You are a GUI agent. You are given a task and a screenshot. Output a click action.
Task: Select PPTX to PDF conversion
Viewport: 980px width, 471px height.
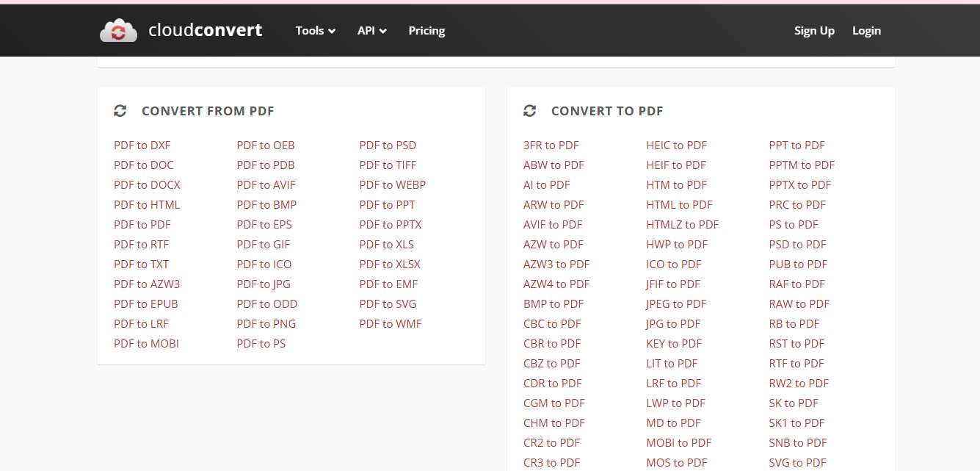click(x=800, y=185)
